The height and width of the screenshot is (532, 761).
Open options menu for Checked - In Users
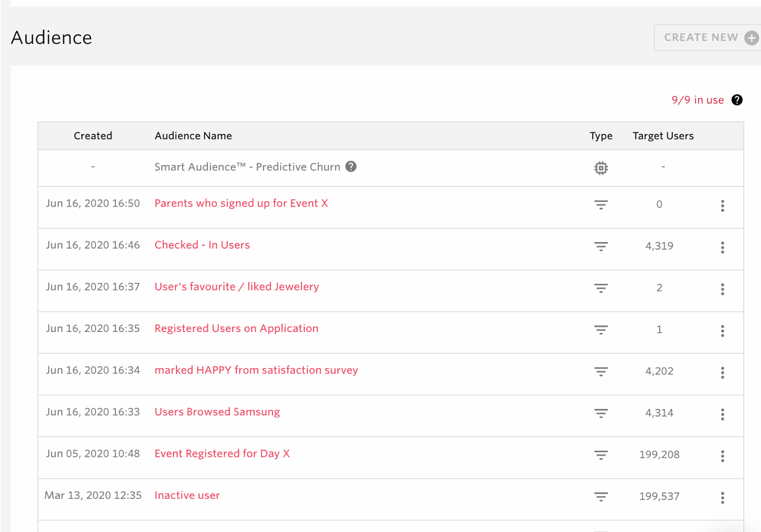pos(723,247)
